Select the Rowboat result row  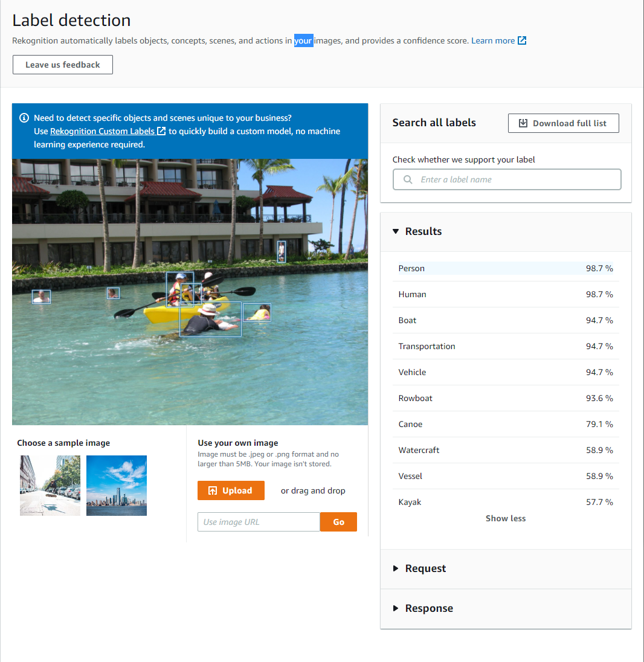[x=506, y=398]
